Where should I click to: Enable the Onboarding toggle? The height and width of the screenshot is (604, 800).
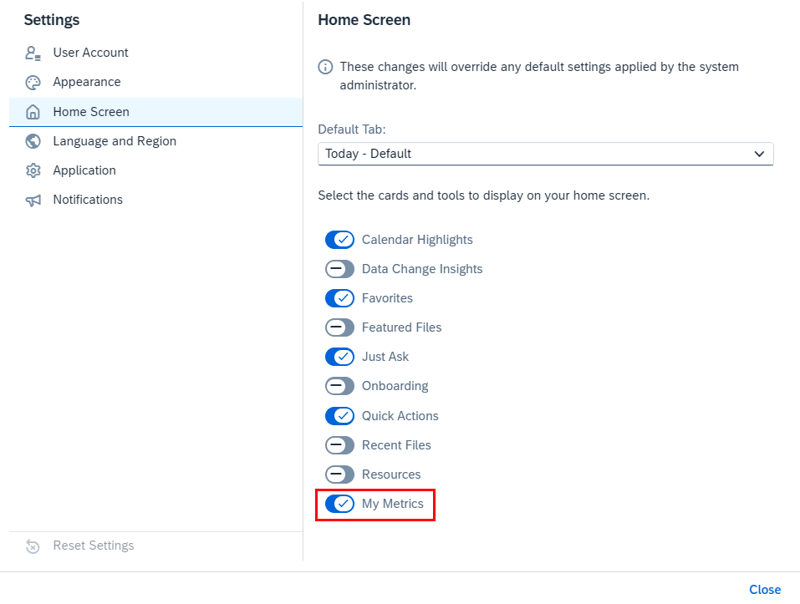coord(340,386)
